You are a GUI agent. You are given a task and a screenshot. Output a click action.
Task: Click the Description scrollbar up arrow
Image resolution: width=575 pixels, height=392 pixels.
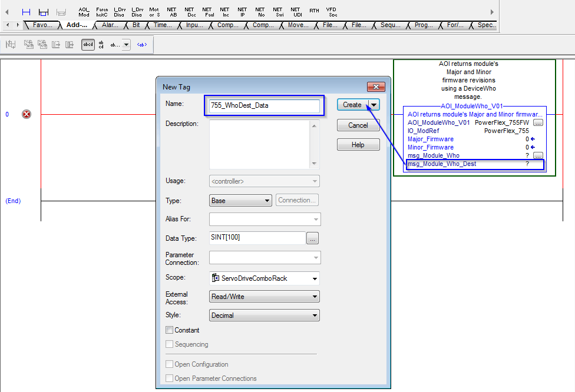(314, 126)
